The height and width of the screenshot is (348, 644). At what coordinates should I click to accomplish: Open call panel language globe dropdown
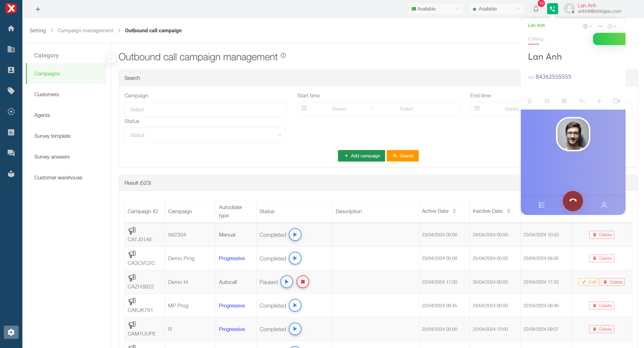pos(587,26)
